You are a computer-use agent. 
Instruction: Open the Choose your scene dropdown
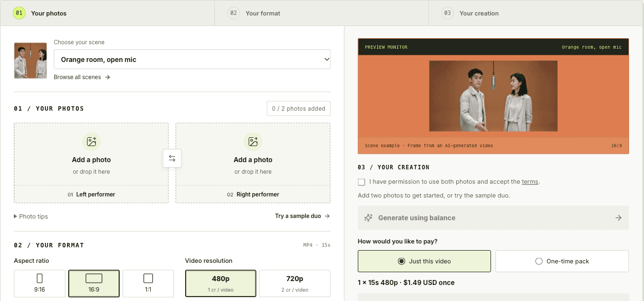(x=192, y=59)
